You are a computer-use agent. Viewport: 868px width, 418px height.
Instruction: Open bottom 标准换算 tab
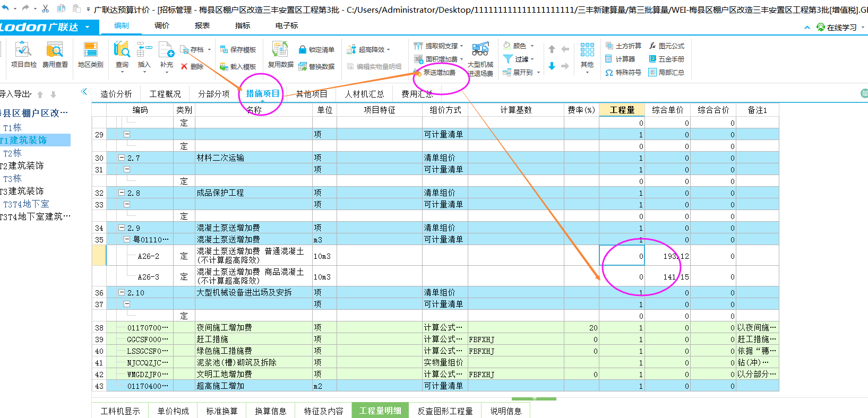[x=222, y=411]
